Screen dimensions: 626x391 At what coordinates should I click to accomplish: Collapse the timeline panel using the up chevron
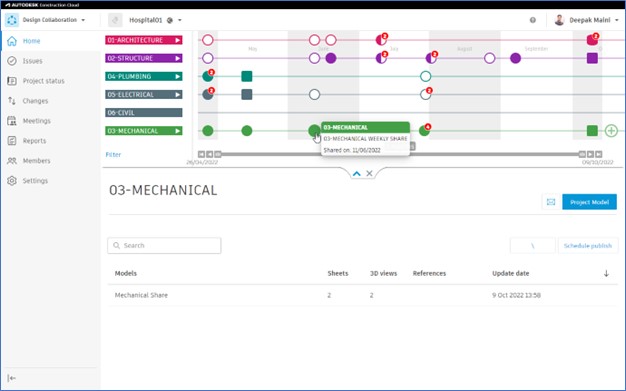[357, 173]
